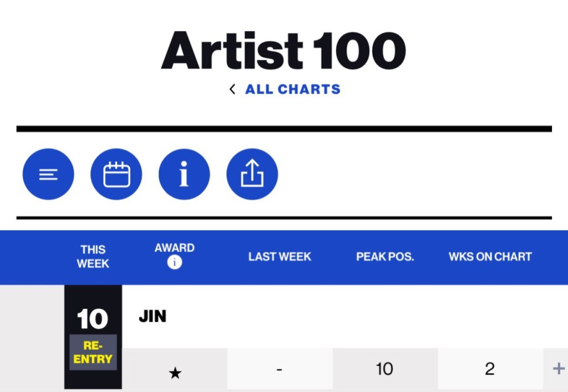Click the weeks on chart value 2
Viewport: 568px width, 392px height.
(x=490, y=369)
